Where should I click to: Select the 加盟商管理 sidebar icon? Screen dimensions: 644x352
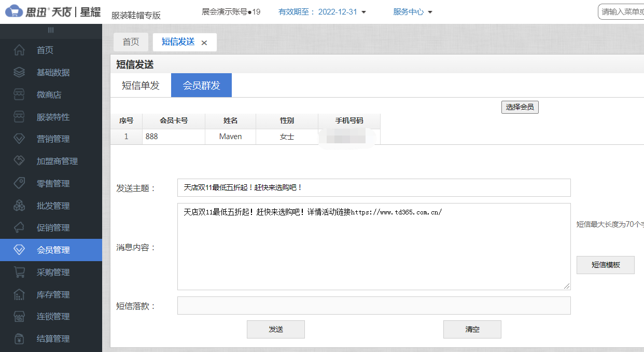[x=20, y=160]
